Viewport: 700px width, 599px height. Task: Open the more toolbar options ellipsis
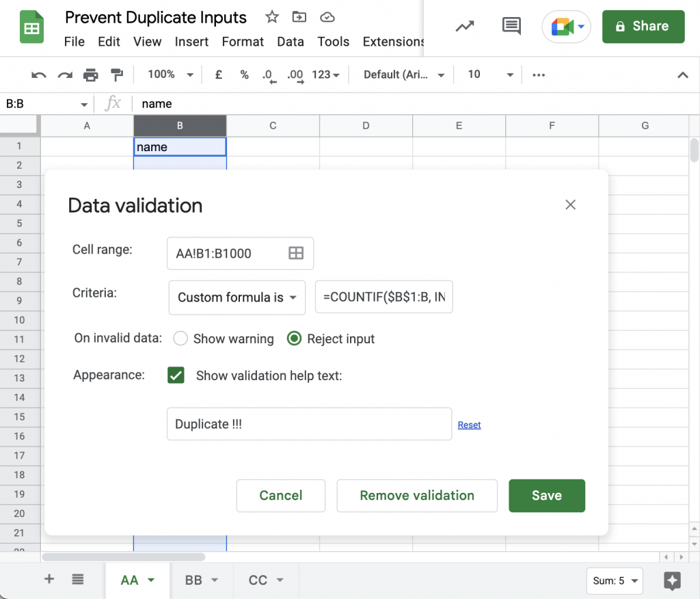[539, 75]
